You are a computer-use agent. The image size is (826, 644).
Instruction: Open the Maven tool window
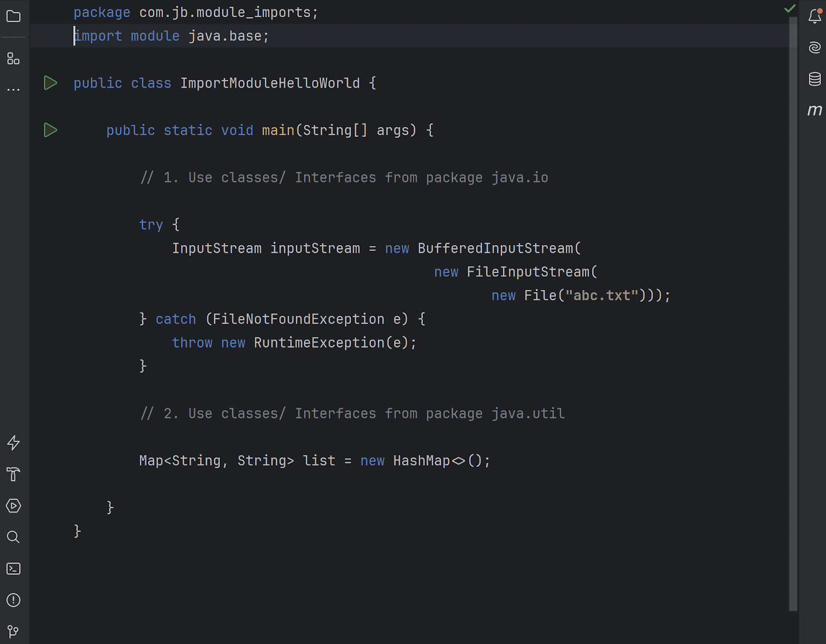[815, 110]
